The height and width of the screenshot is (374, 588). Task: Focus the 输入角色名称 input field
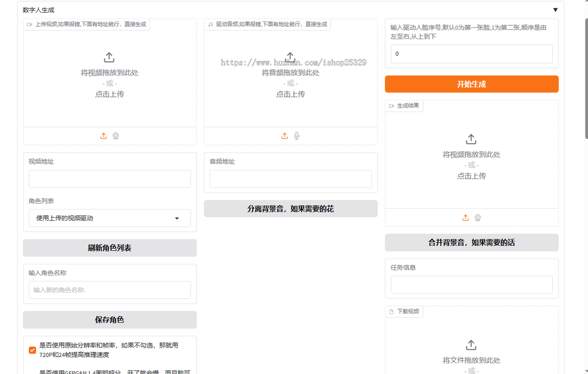(110, 290)
